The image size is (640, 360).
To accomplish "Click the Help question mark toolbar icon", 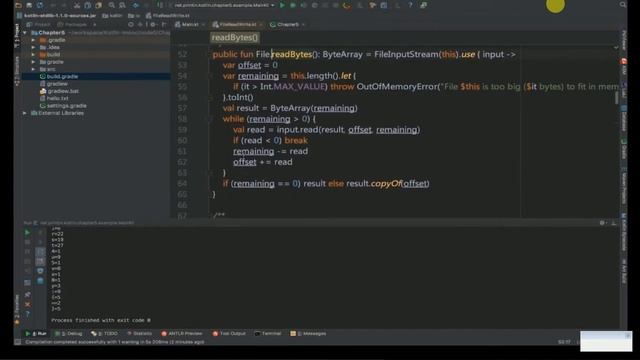I will tap(410, 5).
